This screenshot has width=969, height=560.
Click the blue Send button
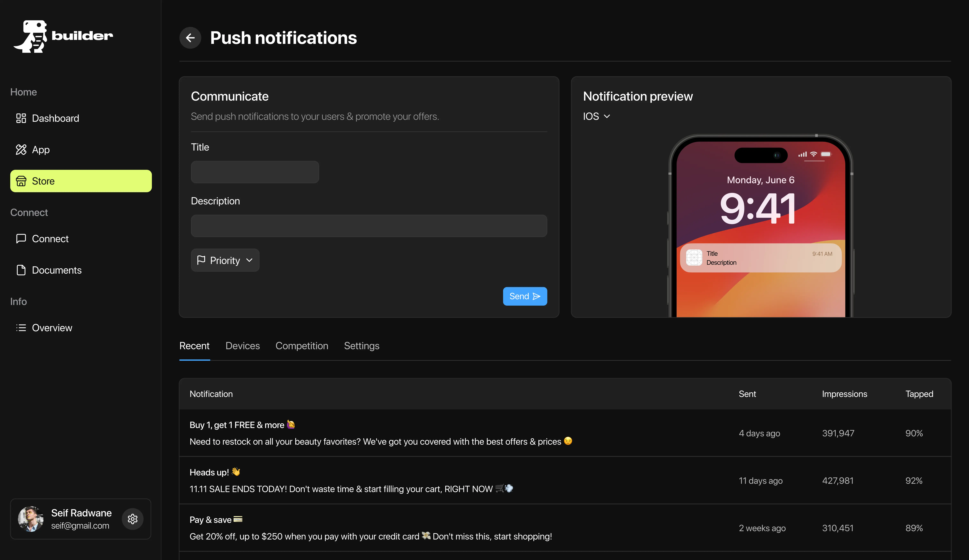(525, 296)
